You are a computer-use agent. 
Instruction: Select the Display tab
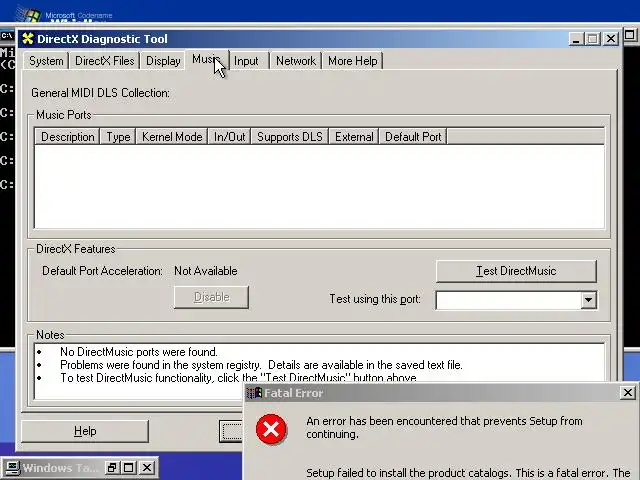(x=163, y=61)
